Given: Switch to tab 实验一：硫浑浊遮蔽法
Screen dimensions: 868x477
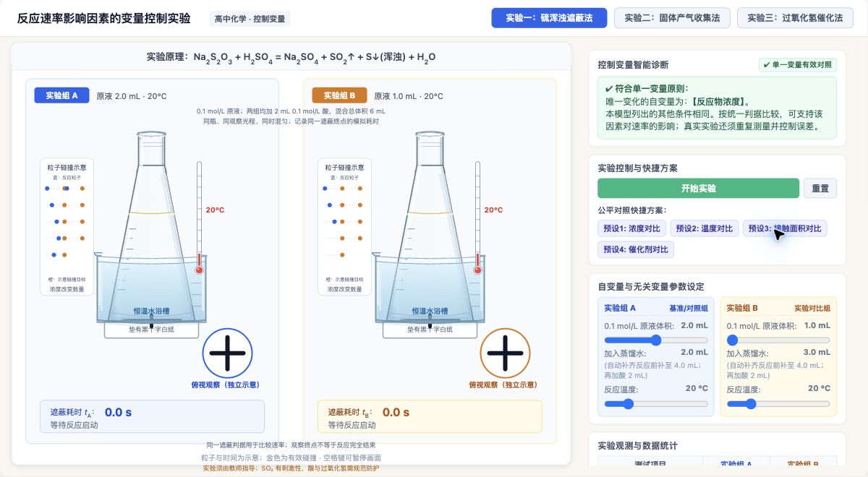Looking at the screenshot, I should pos(549,18).
